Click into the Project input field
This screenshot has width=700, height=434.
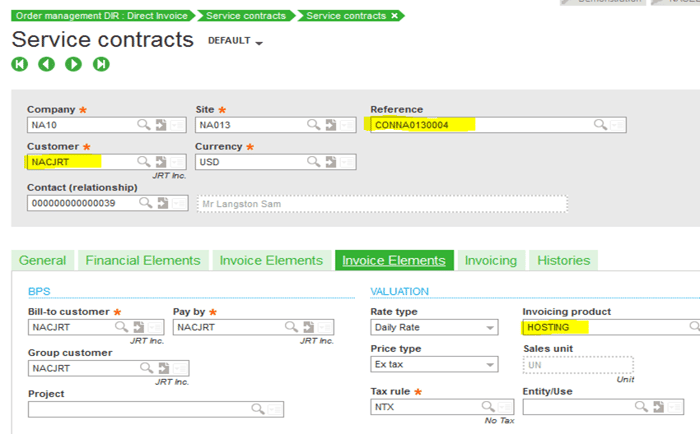click(x=140, y=409)
